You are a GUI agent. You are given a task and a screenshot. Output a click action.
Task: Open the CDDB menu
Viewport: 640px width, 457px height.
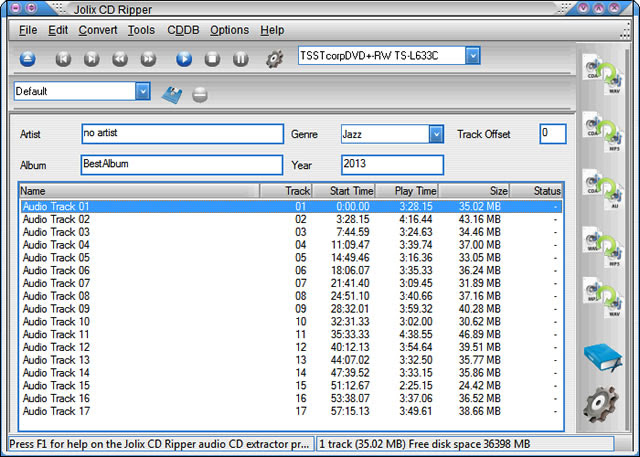click(183, 30)
